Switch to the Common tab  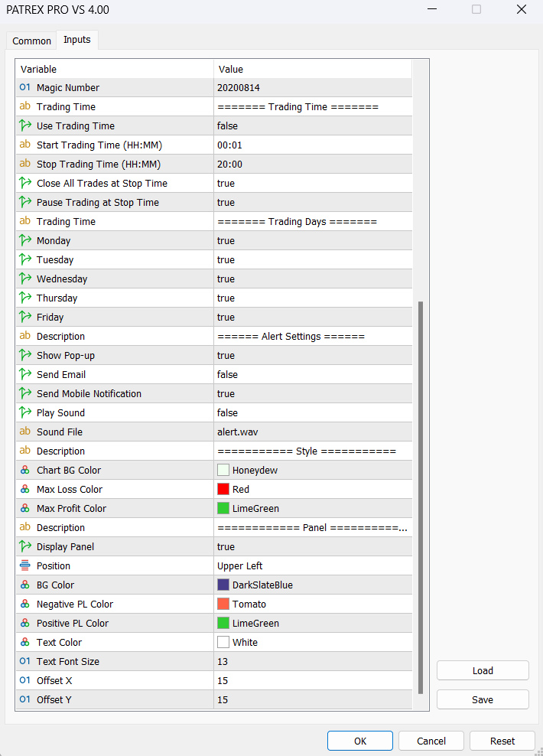tap(31, 41)
